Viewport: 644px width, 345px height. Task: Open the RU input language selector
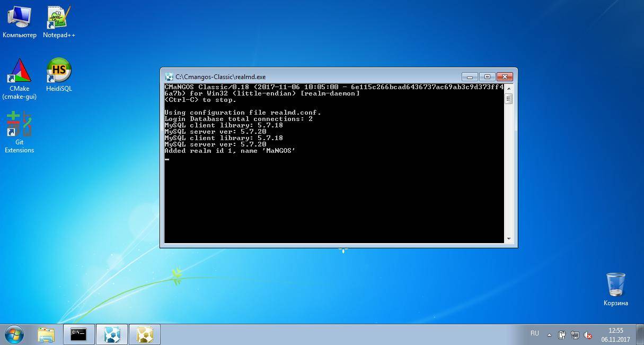tap(534, 333)
